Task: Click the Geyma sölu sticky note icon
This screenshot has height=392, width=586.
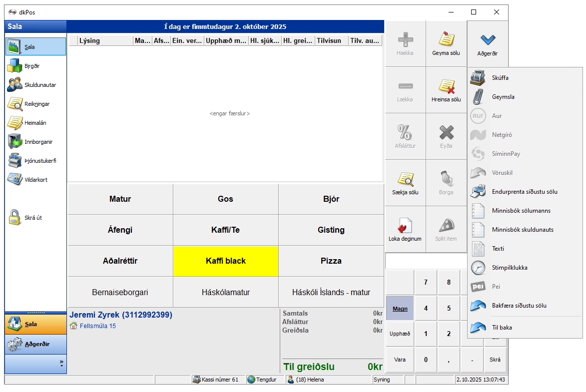Action: (x=446, y=39)
